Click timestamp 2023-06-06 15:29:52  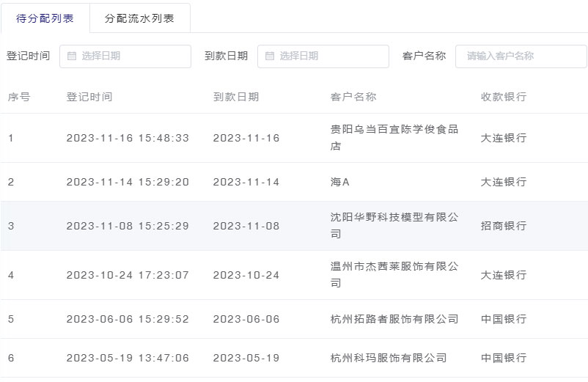[x=128, y=319]
